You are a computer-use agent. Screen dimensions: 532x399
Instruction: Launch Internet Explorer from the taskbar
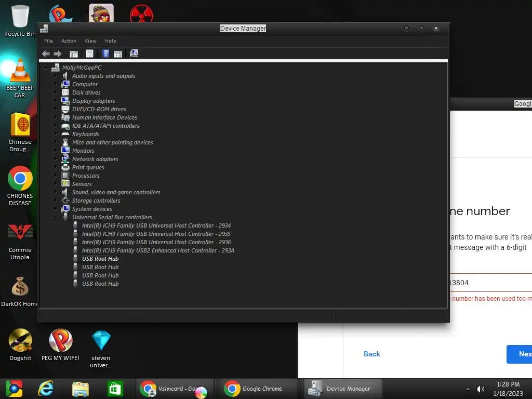click(46, 389)
